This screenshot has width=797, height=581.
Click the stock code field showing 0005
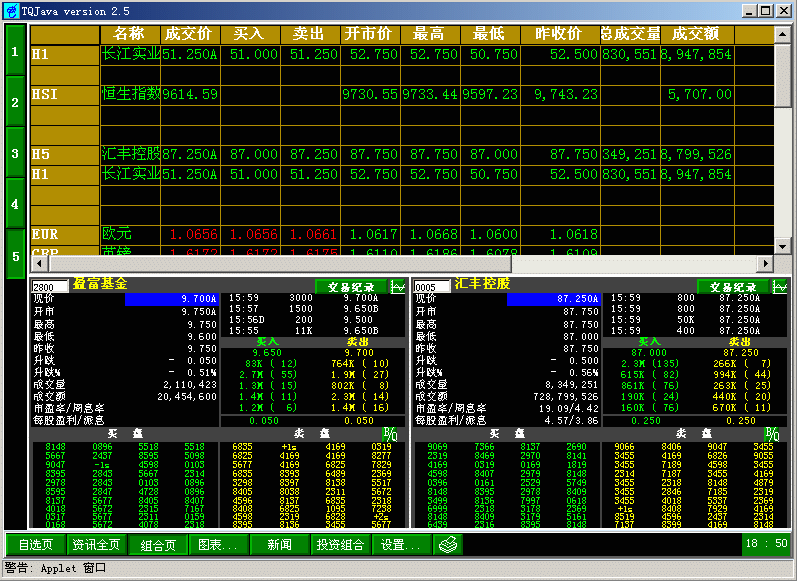click(432, 287)
